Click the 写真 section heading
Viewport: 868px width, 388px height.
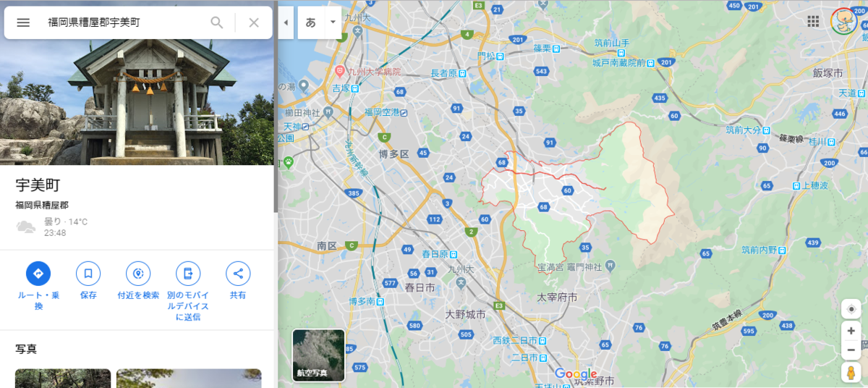(26, 349)
